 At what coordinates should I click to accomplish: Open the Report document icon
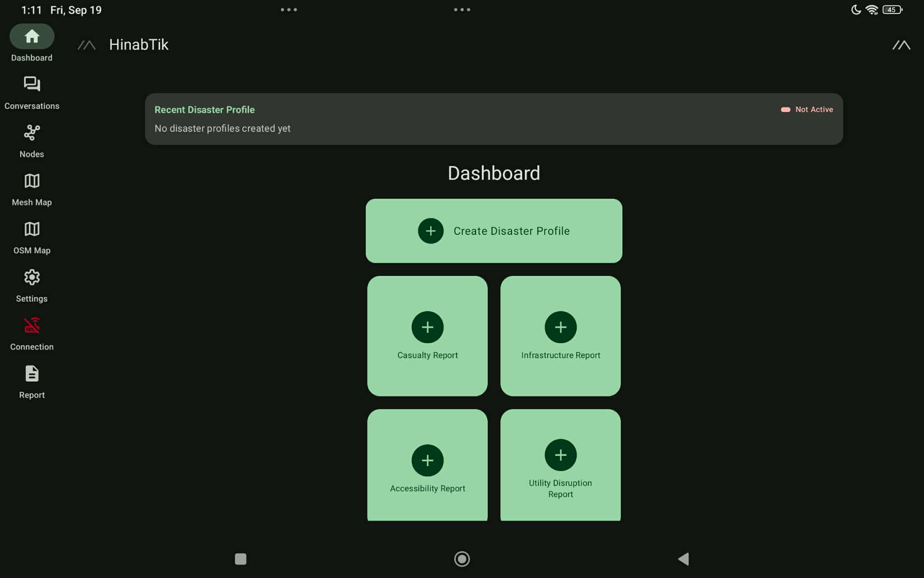(32, 374)
